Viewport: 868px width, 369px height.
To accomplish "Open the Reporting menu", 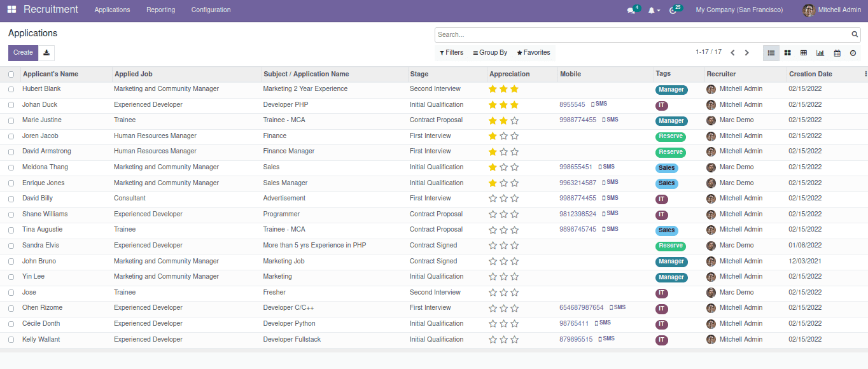I will coord(160,10).
